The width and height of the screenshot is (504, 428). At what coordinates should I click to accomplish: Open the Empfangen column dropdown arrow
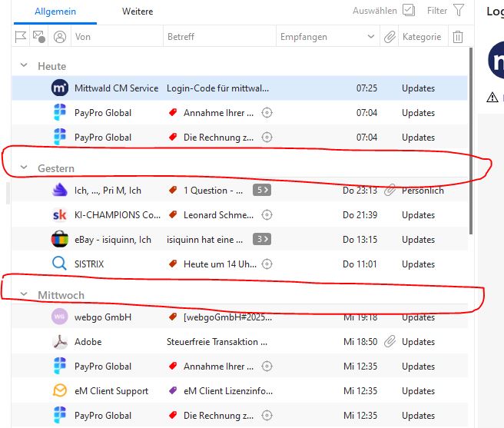tap(371, 36)
